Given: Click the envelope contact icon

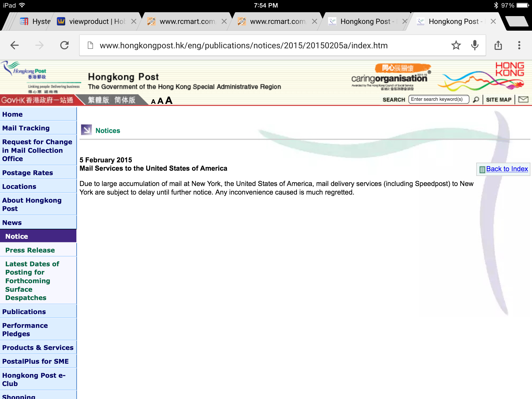Looking at the screenshot, I should point(523,99).
